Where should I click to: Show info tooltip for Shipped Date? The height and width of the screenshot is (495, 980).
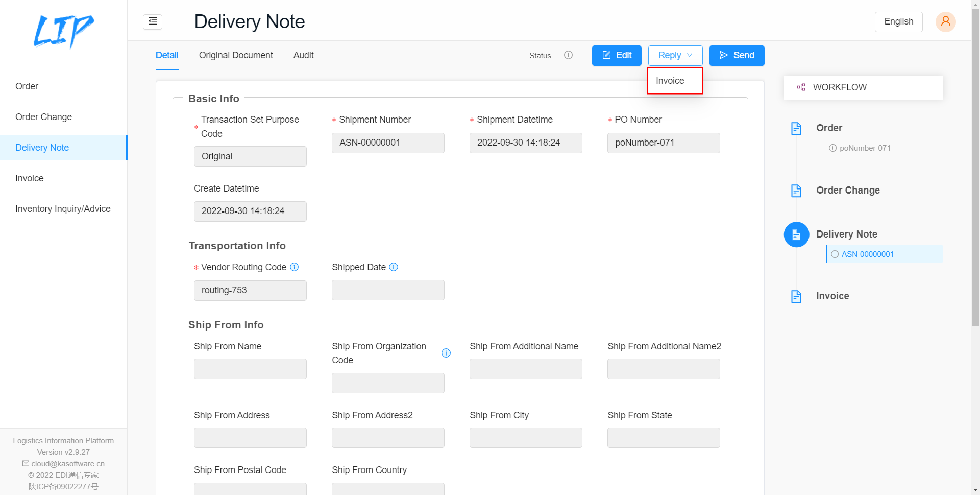pos(394,267)
